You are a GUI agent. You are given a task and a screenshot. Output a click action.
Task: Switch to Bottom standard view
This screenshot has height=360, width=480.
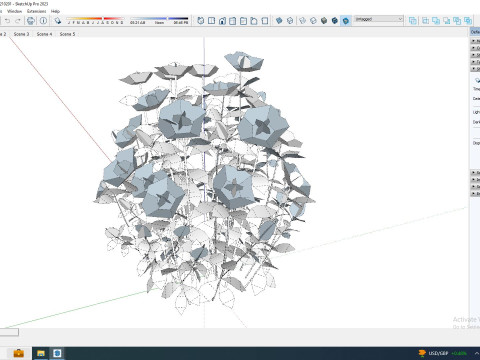[x=265, y=21]
